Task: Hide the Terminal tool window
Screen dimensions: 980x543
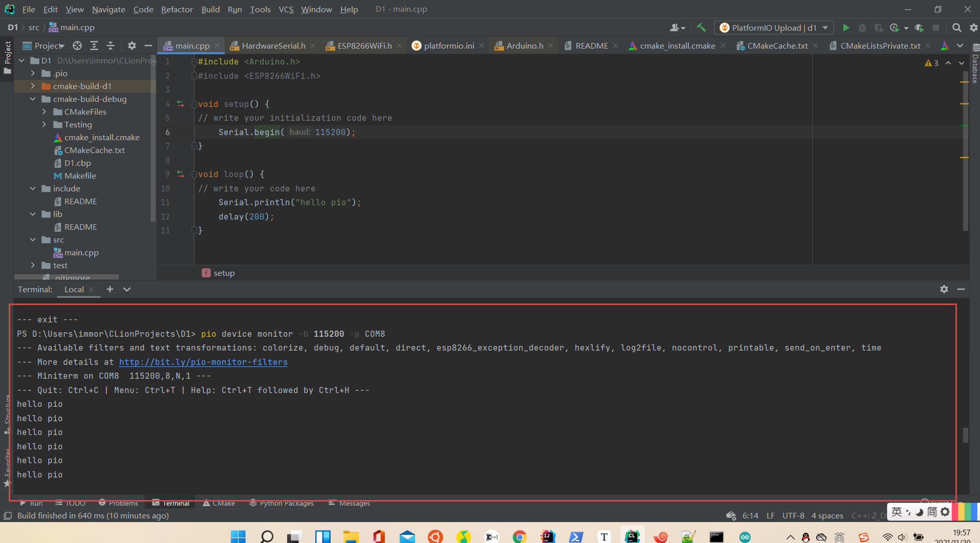Action: tap(961, 289)
